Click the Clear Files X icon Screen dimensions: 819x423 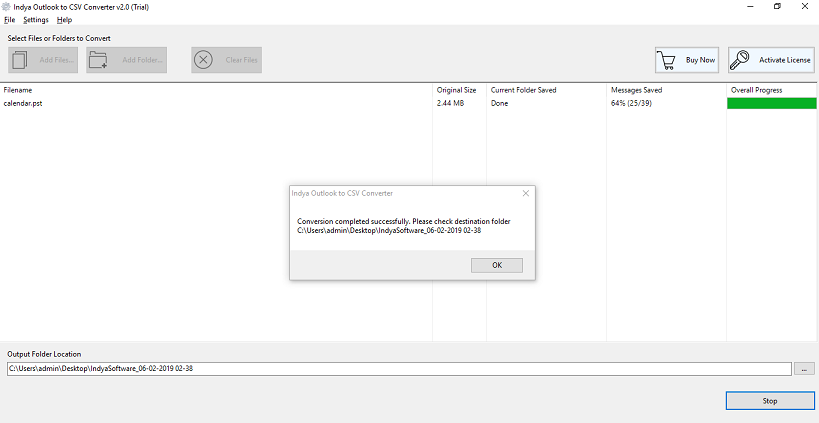203,60
